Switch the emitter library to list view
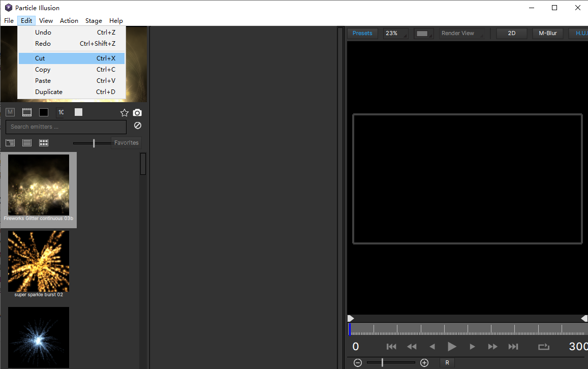 pyautogui.click(x=27, y=143)
